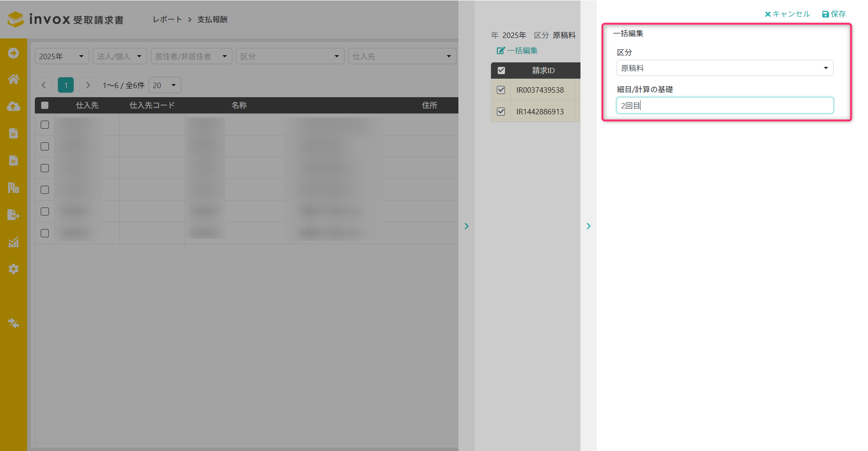
Task: Expand the 法人/個人 filter dropdown
Action: (x=119, y=56)
